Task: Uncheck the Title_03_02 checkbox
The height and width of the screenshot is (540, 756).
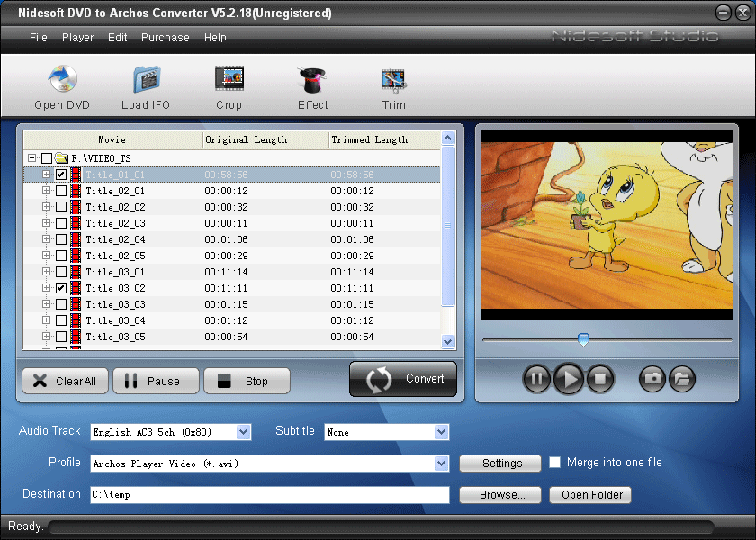Action: [61, 288]
